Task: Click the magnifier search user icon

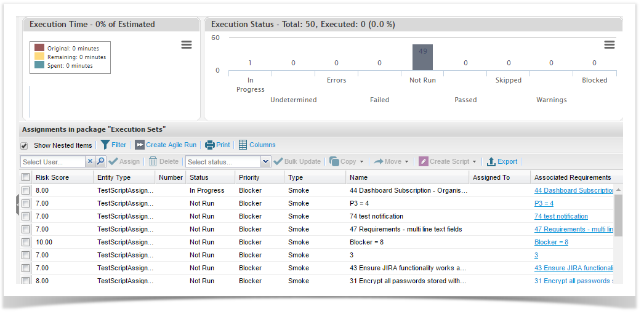Action: [101, 161]
